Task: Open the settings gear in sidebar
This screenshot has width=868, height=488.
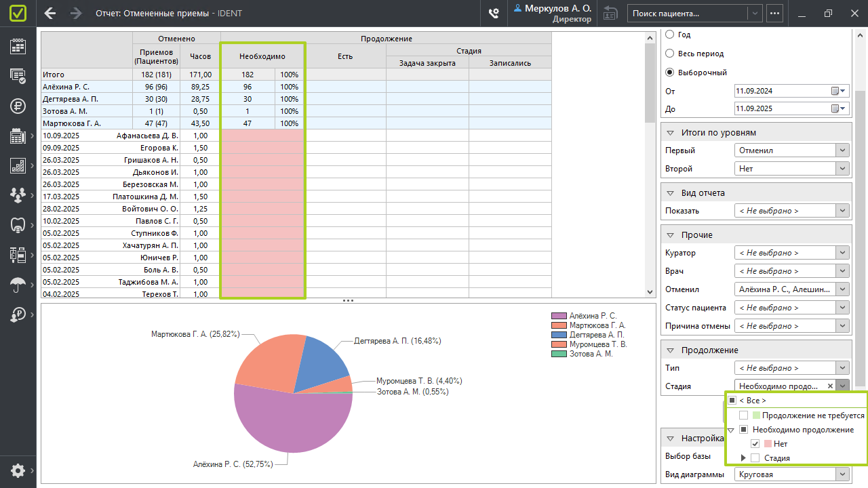Action: point(18,470)
